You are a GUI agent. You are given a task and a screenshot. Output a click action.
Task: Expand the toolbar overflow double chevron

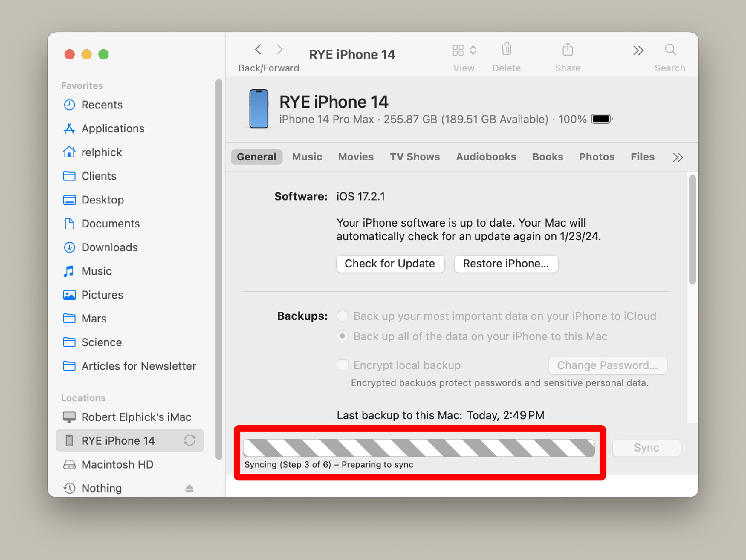pos(639,50)
